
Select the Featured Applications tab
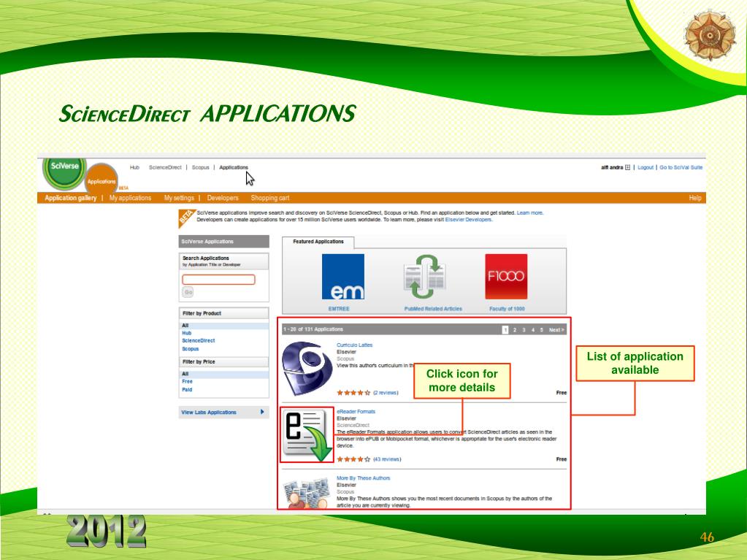(x=318, y=242)
